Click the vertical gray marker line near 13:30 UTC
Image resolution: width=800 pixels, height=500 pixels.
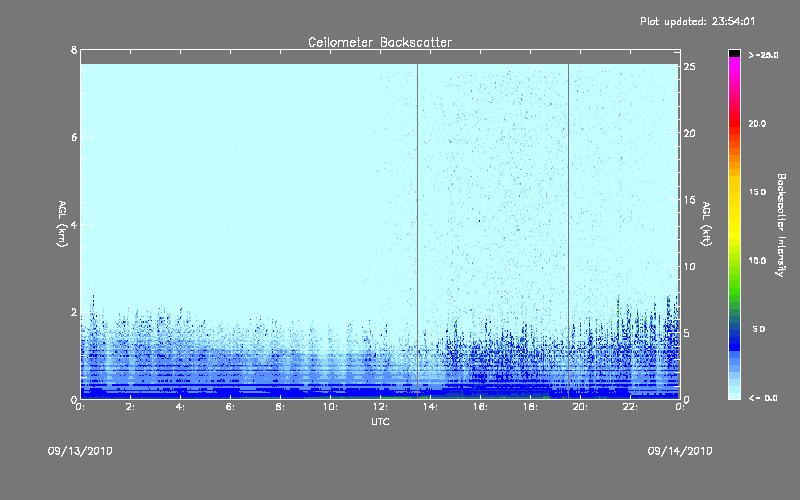pos(417,231)
